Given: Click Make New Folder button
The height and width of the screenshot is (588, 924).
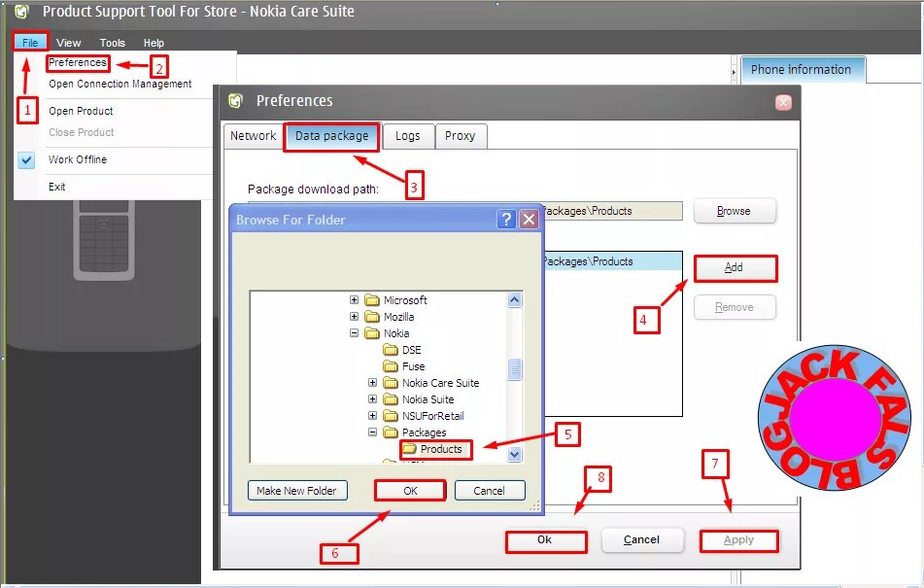Looking at the screenshot, I should point(297,490).
